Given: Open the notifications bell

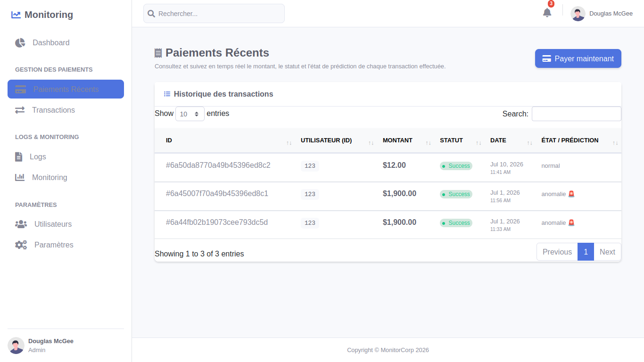Looking at the screenshot, I should [547, 13].
